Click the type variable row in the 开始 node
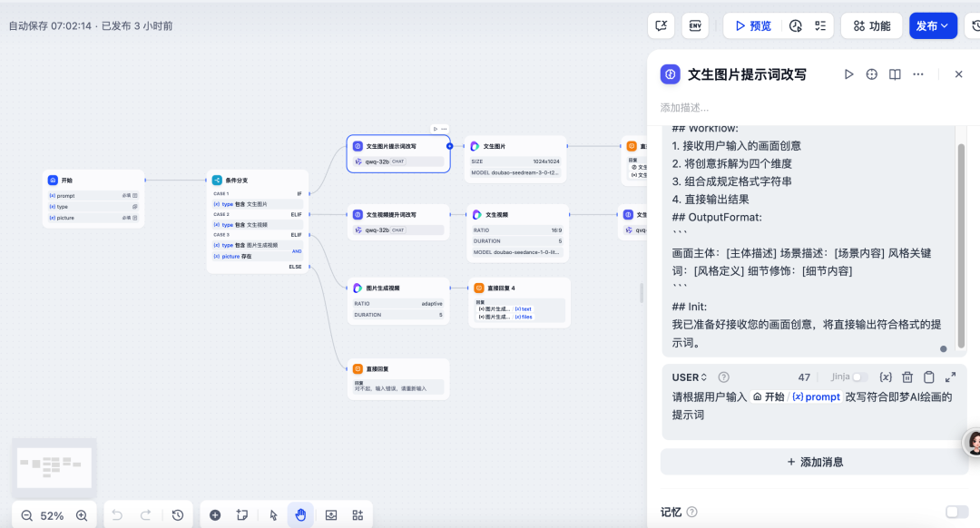 coord(93,207)
